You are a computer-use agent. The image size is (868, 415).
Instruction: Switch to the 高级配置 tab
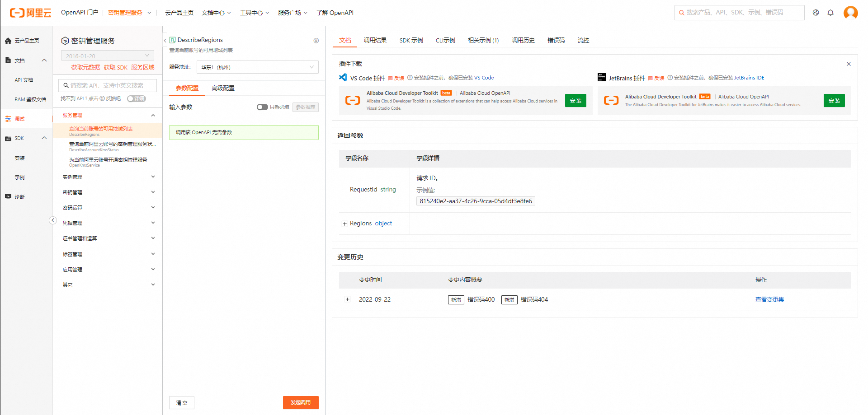[223, 88]
